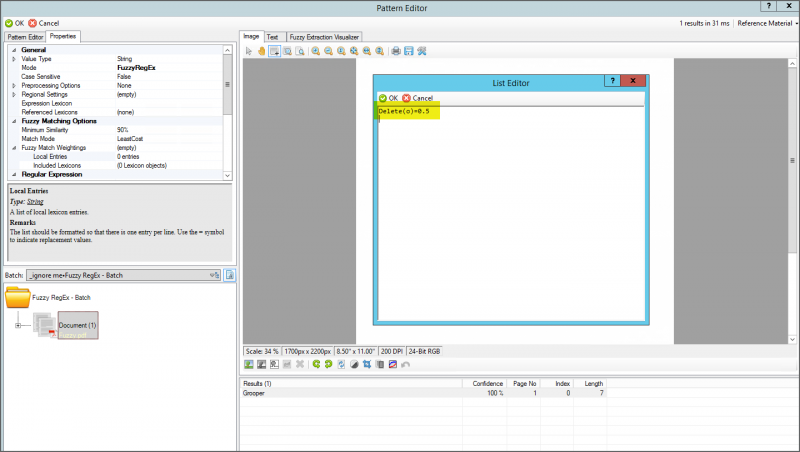Select the Document (1) tree item
The image size is (800, 452).
point(78,325)
